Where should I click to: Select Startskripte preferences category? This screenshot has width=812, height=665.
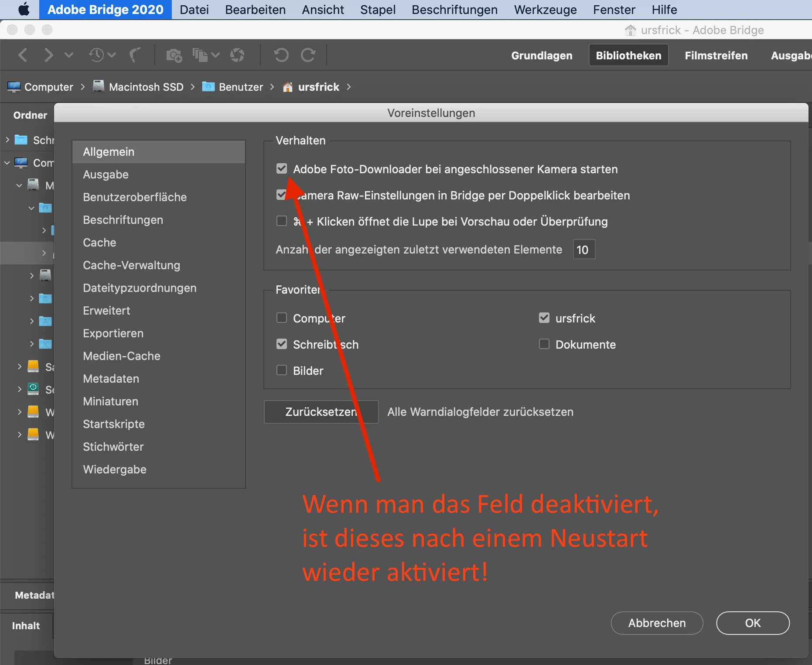click(x=159, y=424)
